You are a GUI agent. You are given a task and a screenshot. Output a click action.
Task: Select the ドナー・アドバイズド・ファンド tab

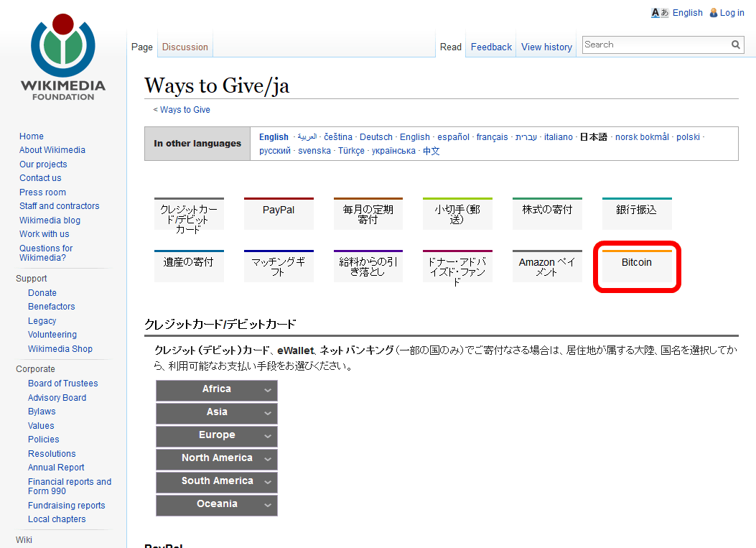[x=457, y=268]
